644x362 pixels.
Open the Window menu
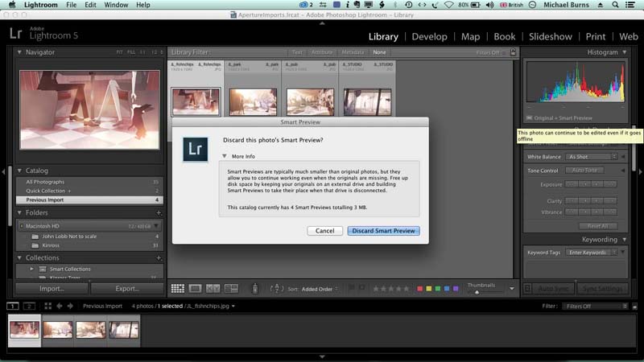116,5
